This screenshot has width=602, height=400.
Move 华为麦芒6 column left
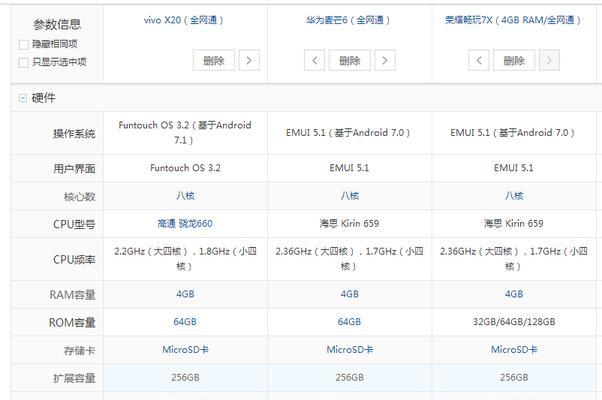(314, 60)
